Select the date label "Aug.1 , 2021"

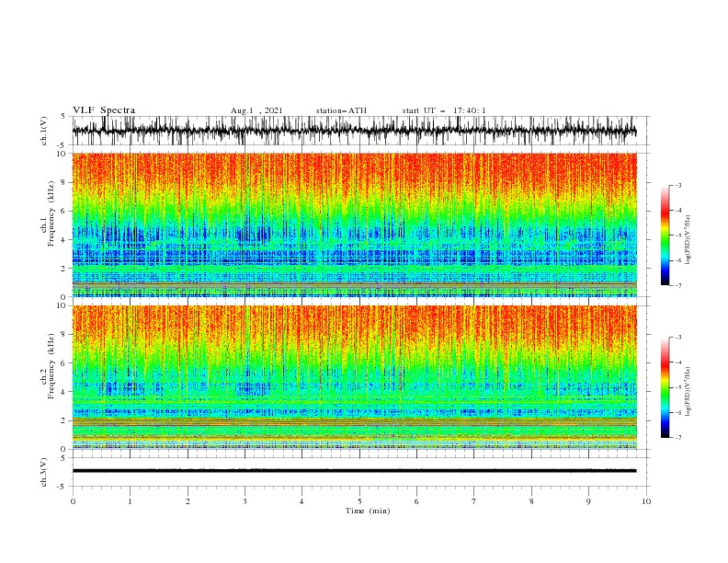256,110
